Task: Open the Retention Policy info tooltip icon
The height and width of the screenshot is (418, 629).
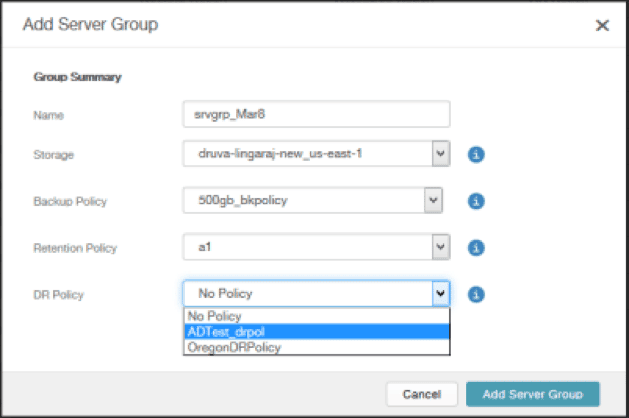Action: coord(477,247)
